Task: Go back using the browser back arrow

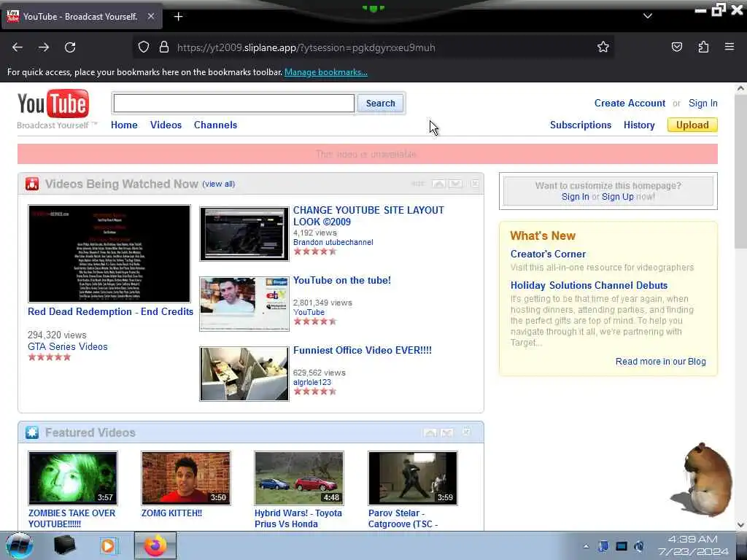Action: [x=18, y=47]
